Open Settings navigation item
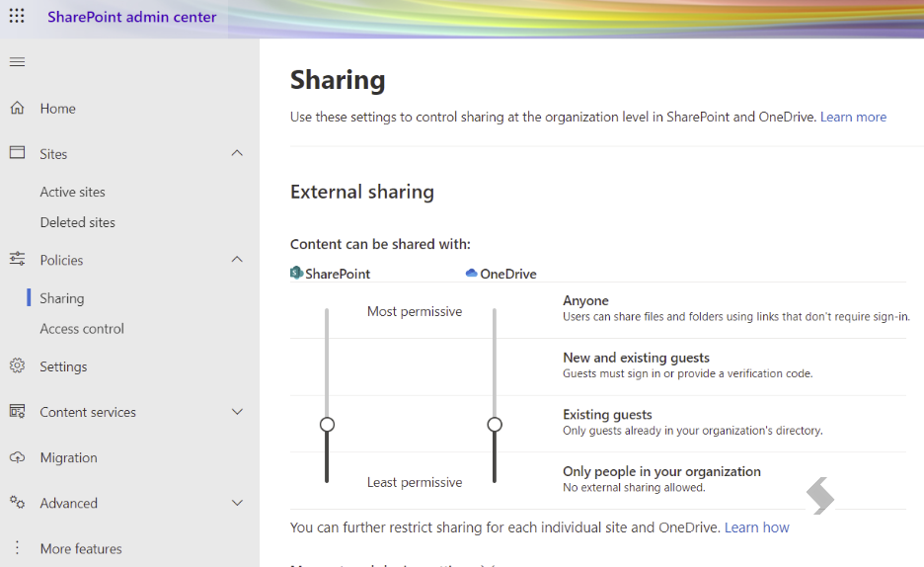The width and height of the screenshot is (924, 567). click(x=63, y=366)
